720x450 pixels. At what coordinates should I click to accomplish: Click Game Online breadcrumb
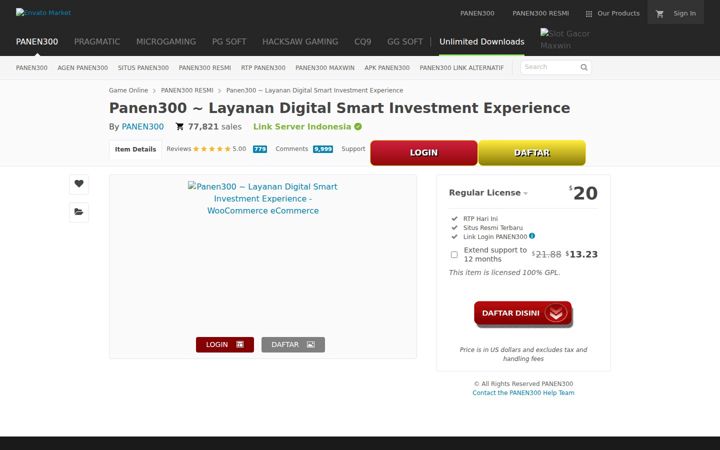click(x=128, y=90)
